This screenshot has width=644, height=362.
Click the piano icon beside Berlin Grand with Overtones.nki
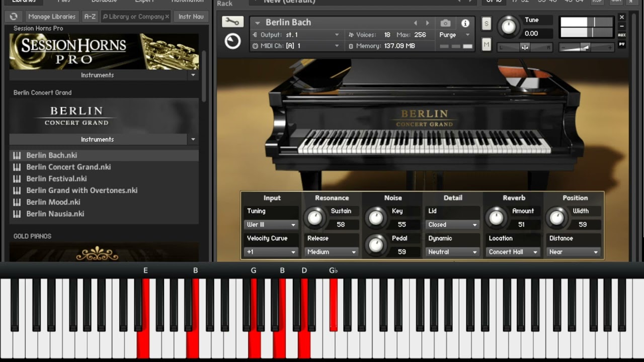(17, 191)
